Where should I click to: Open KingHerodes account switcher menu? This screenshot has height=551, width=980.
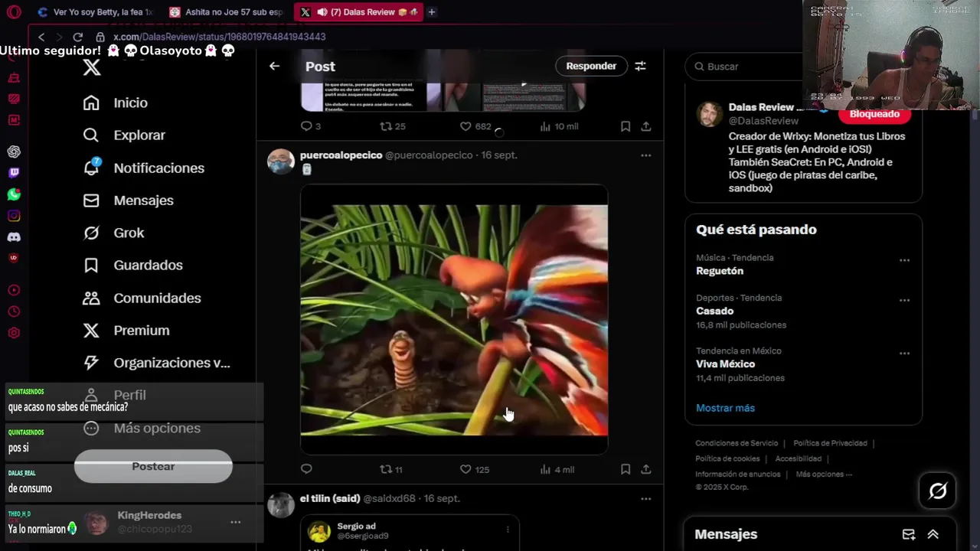tap(236, 522)
